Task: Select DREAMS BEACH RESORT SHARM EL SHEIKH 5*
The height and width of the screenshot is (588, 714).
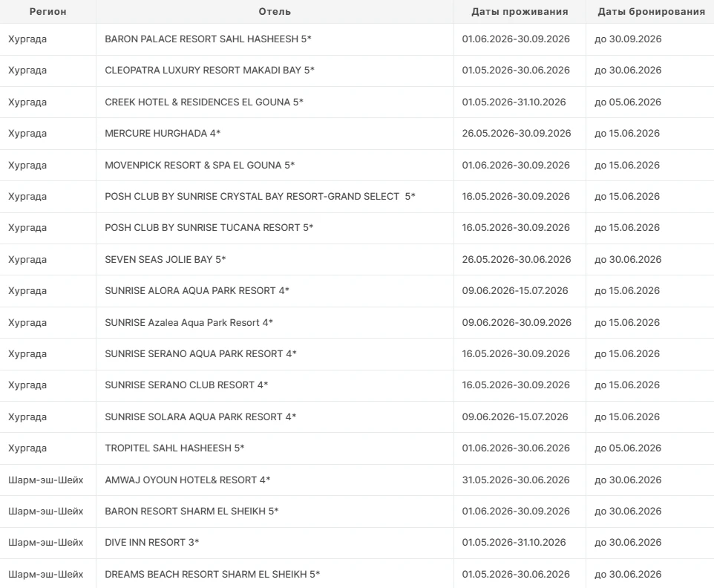Action: click(212, 575)
